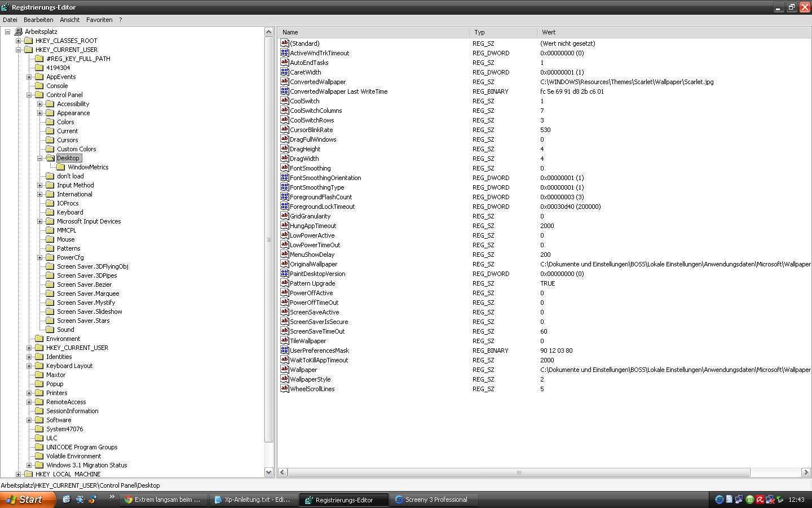Click the green round tray icon
812x508 pixels.
pos(749,500)
